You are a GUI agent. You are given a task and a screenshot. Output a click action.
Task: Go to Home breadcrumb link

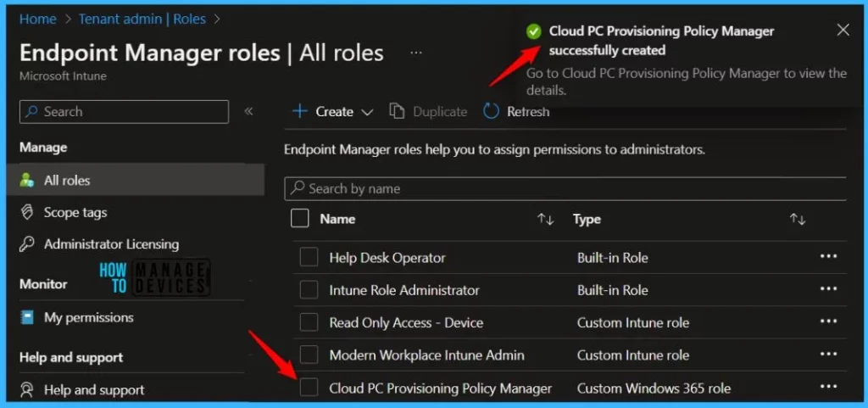coord(37,19)
